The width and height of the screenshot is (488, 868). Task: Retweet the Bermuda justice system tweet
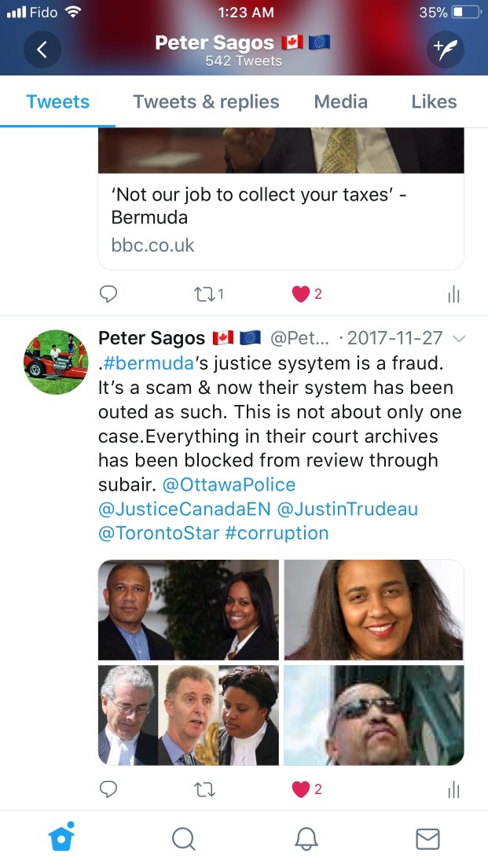point(205,789)
